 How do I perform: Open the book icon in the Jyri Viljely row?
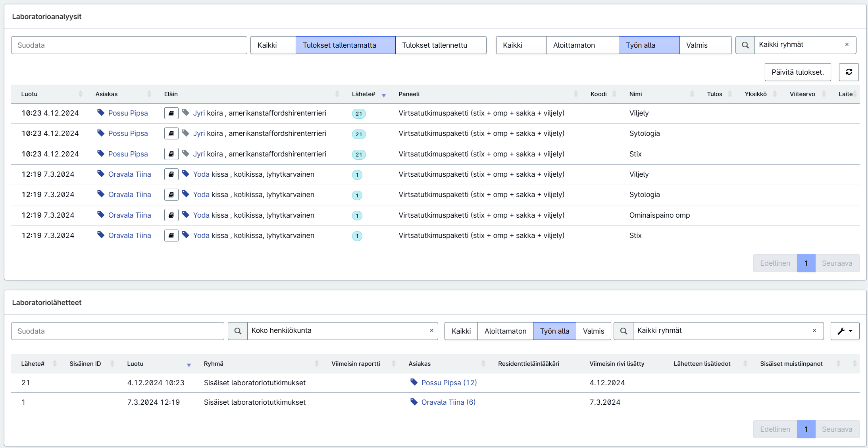(x=171, y=113)
